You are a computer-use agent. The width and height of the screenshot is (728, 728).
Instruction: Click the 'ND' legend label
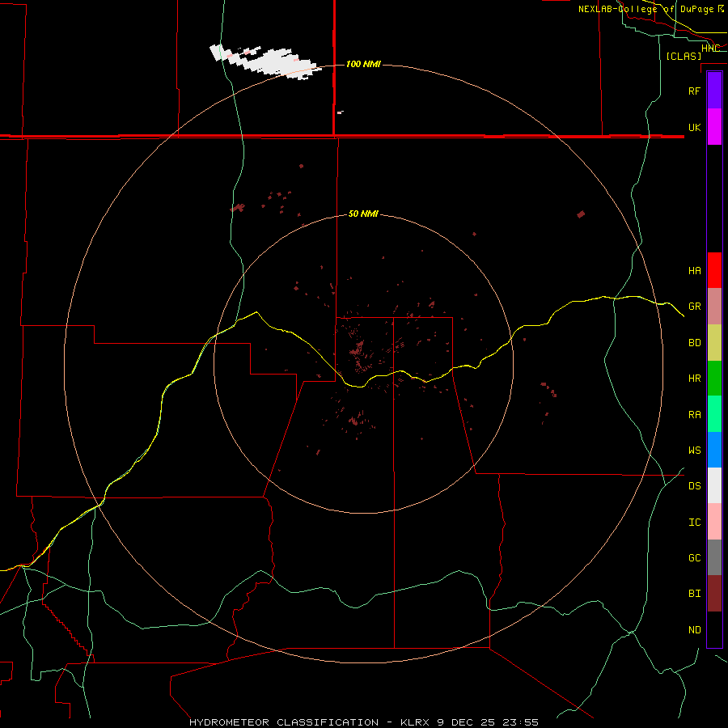(x=695, y=630)
